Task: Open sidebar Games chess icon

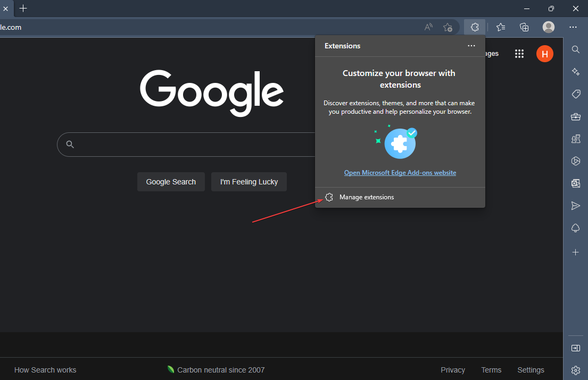Action: (576, 139)
